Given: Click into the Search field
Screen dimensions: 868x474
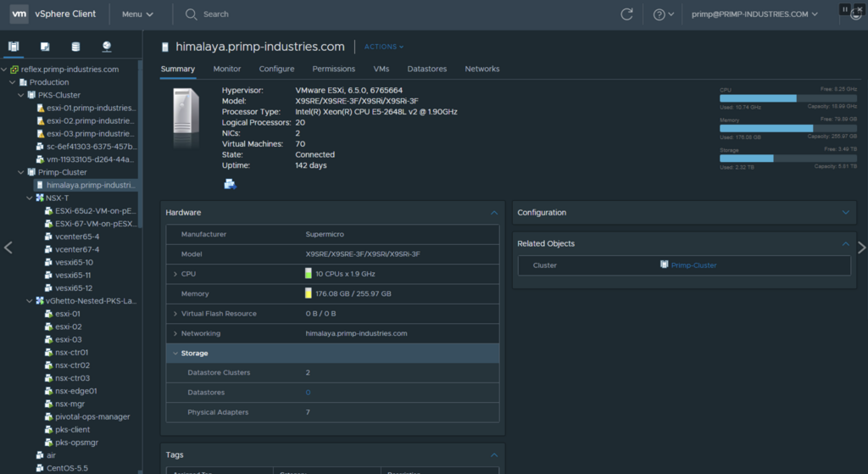Looking at the screenshot, I should point(216,14).
